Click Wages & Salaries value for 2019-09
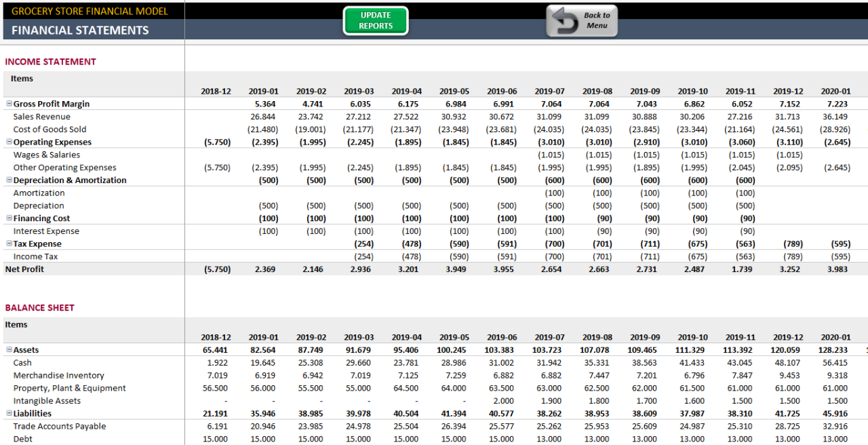The height and width of the screenshot is (445, 868). (646, 155)
